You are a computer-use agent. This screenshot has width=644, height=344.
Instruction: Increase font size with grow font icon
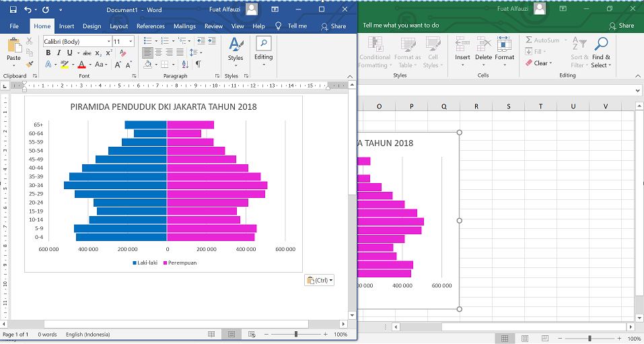[118, 65]
